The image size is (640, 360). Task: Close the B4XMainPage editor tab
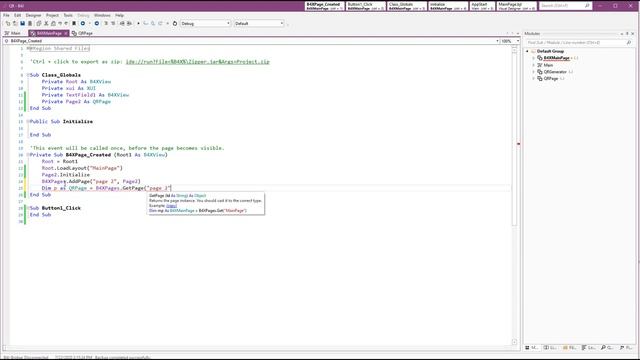pos(66,33)
